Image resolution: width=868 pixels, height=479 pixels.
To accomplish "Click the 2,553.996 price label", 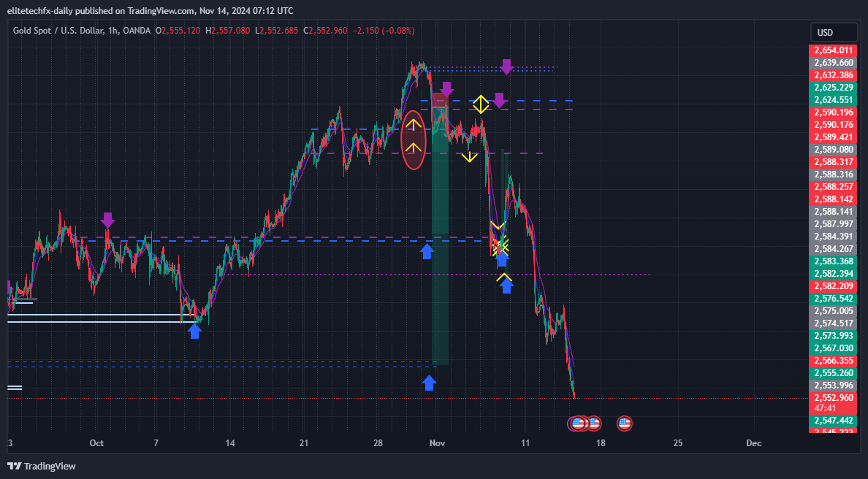I will tap(833, 386).
